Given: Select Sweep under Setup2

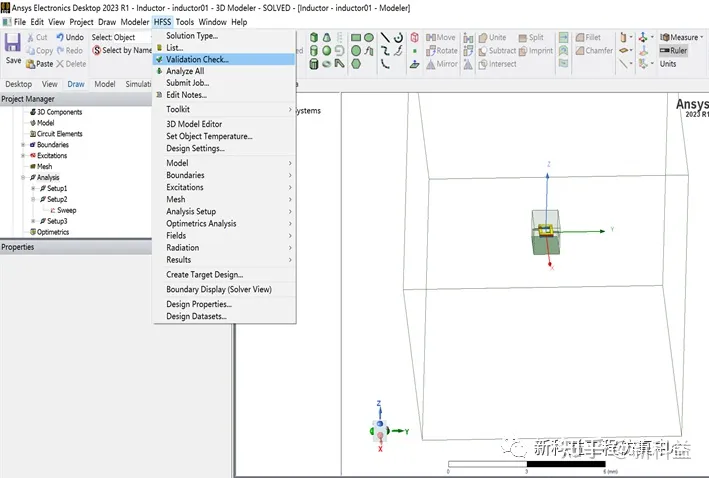Looking at the screenshot, I should (x=63, y=210).
